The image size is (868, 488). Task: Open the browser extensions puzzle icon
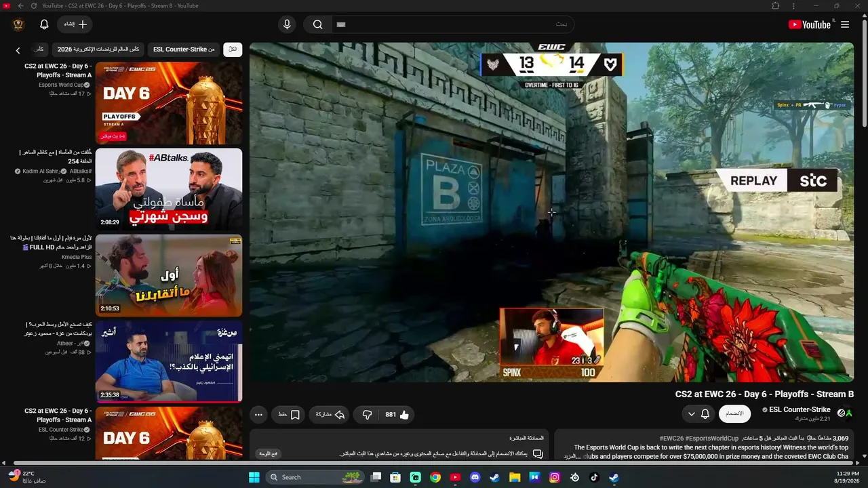coord(776,6)
